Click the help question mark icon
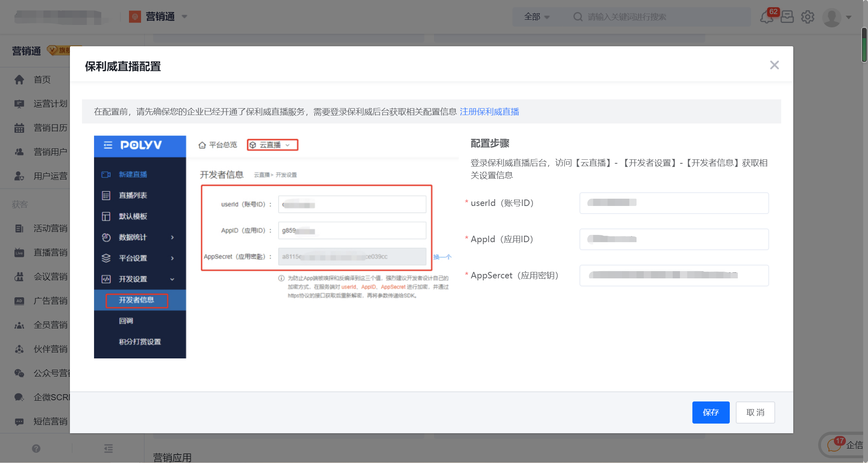868x463 pixels. point(36,449)
